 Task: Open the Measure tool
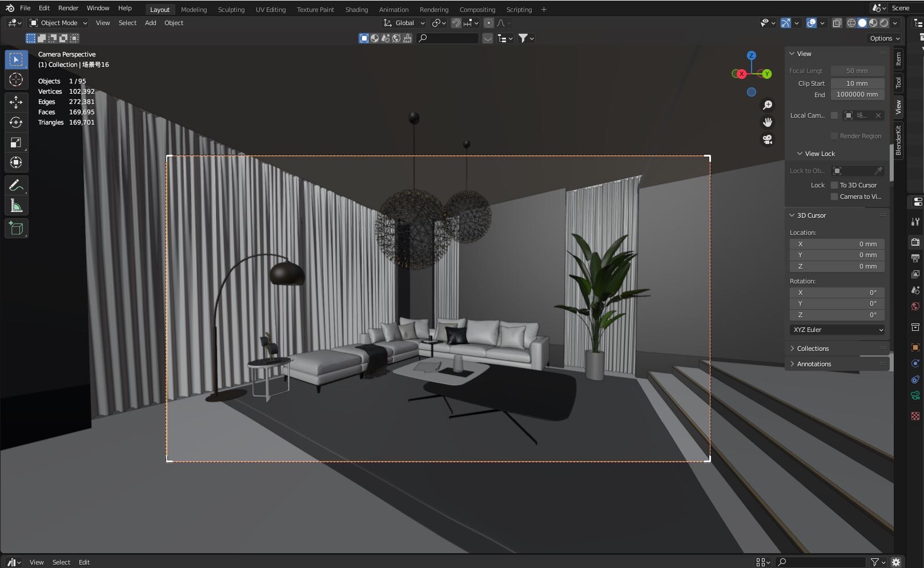(16, 205)
